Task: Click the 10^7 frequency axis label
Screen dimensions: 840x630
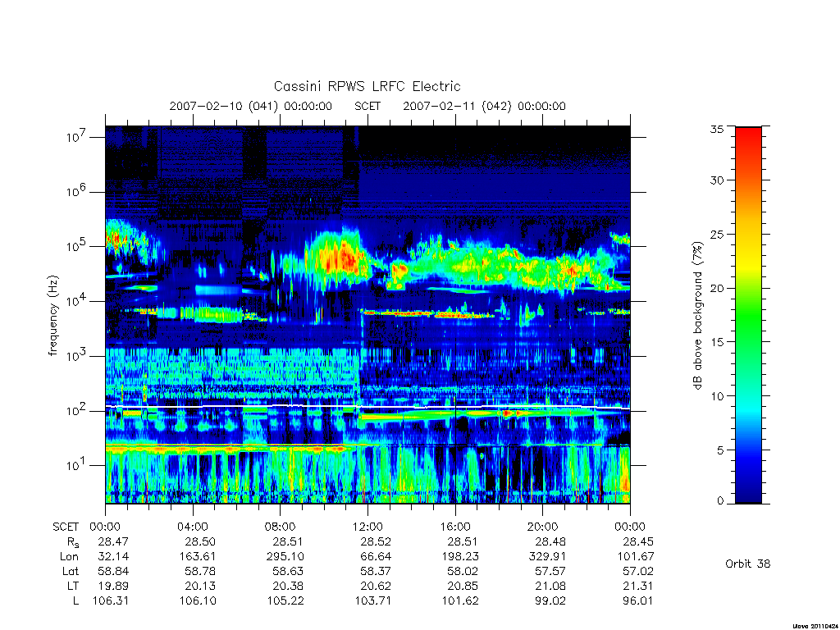Action: coord(76,137)
